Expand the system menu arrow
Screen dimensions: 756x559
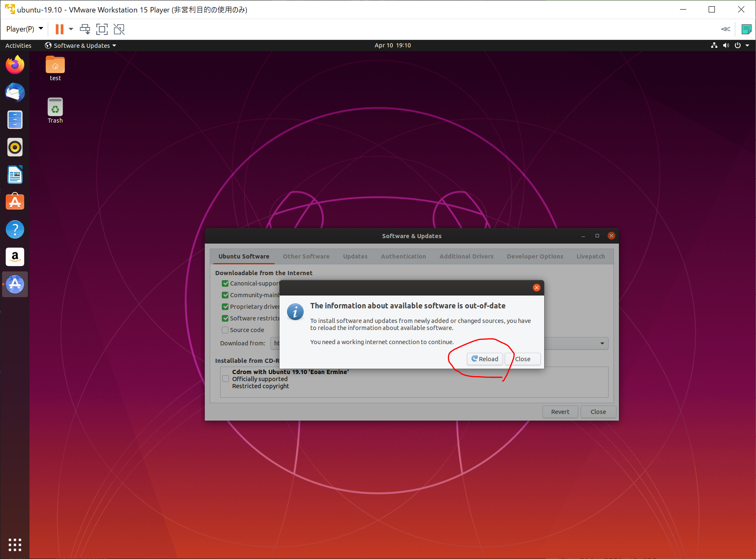pos(747,45)
